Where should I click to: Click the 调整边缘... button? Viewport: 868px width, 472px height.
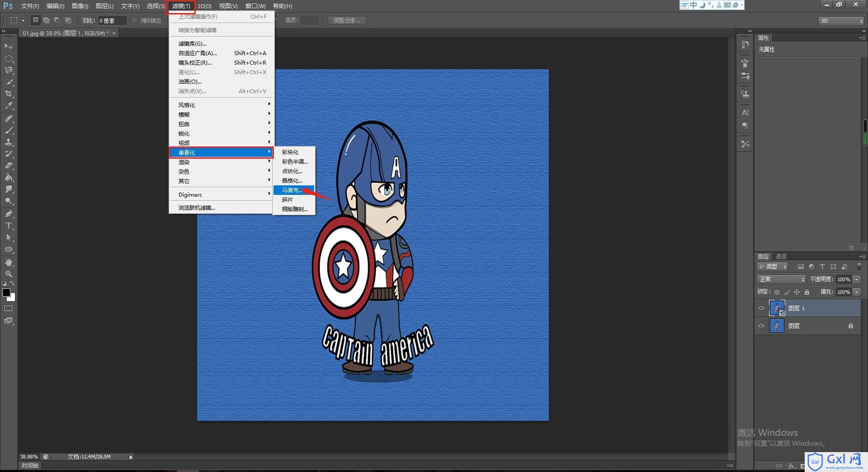347,20
